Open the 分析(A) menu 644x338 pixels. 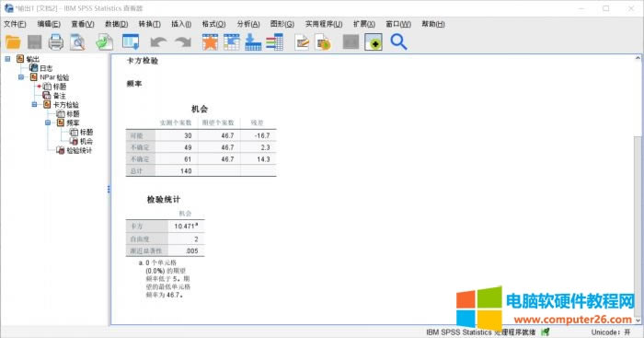tap(248, 24)
